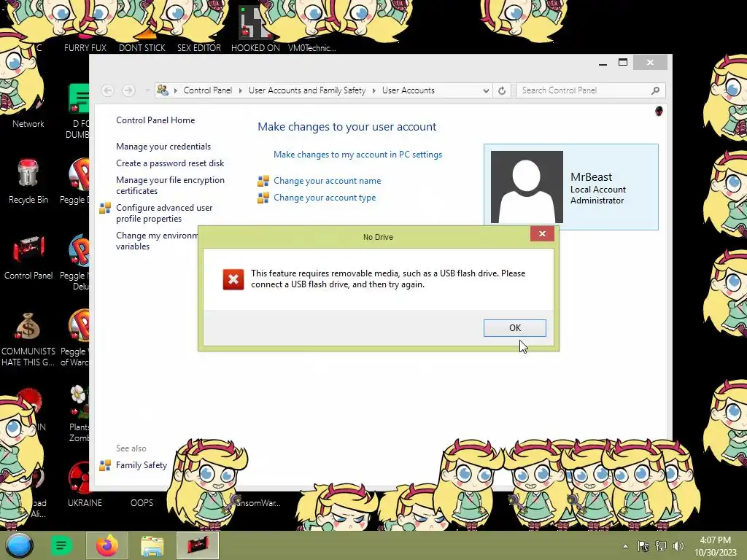Open the address bar history dropdown
The width and height of the screenshot is (747, 560).
485,90
